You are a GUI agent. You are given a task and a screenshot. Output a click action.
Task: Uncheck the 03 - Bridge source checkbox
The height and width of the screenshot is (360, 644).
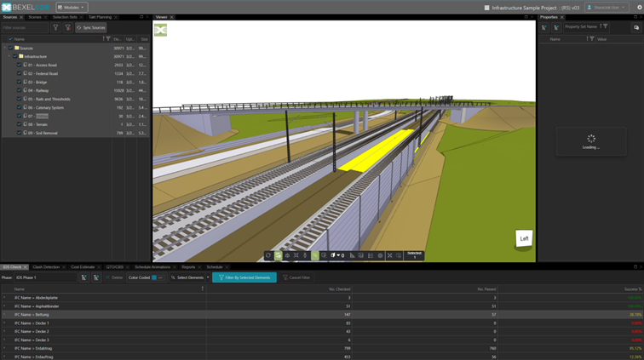click(20, 83)
